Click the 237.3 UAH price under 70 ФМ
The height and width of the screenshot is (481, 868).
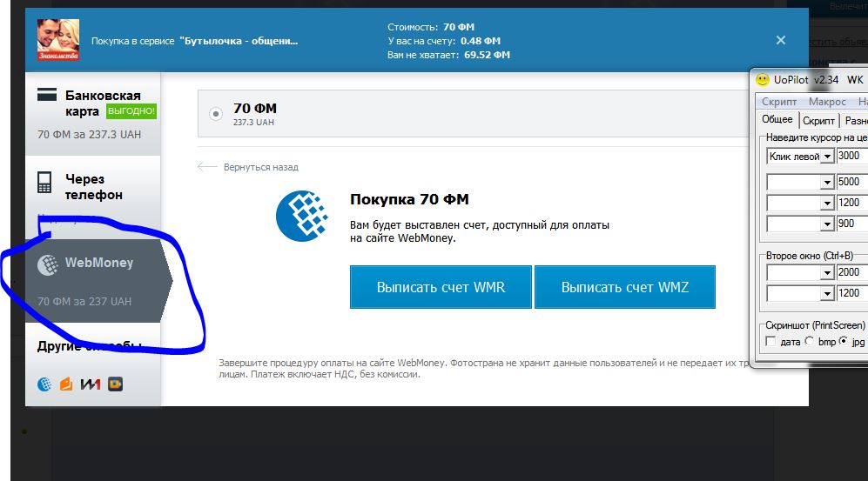(253, 122)
